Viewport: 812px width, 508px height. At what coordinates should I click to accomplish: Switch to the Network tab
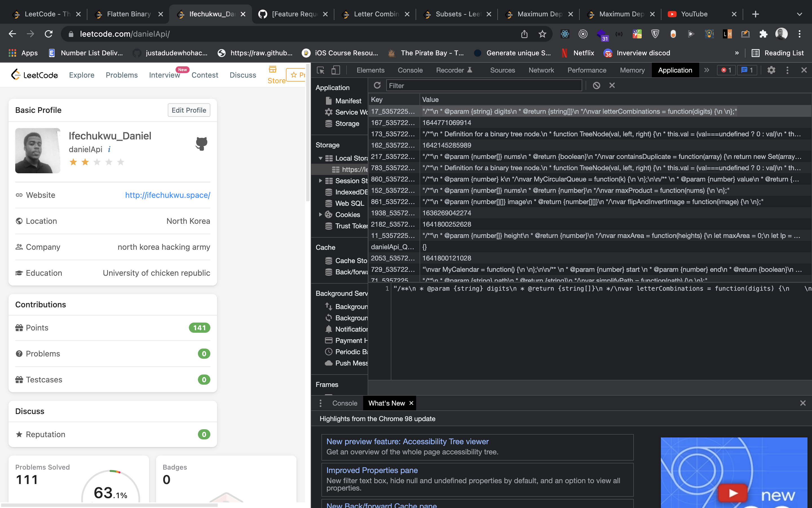point(541,70)
